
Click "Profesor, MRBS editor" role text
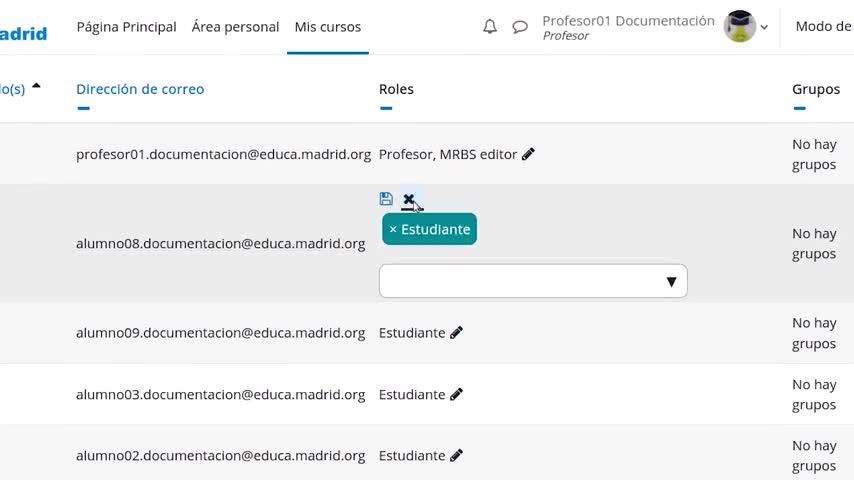pos(448,154)
